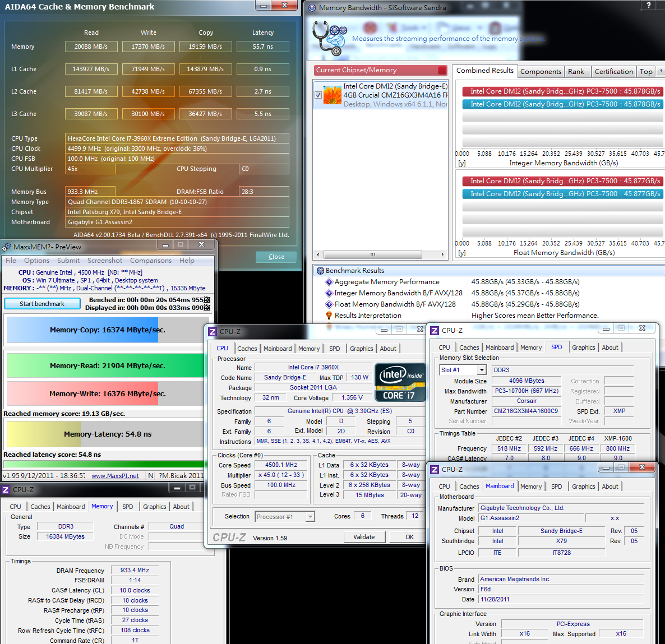Open the Processor #1 selection dropdown
Screen dimensions: 665x644
click(285, 517)
